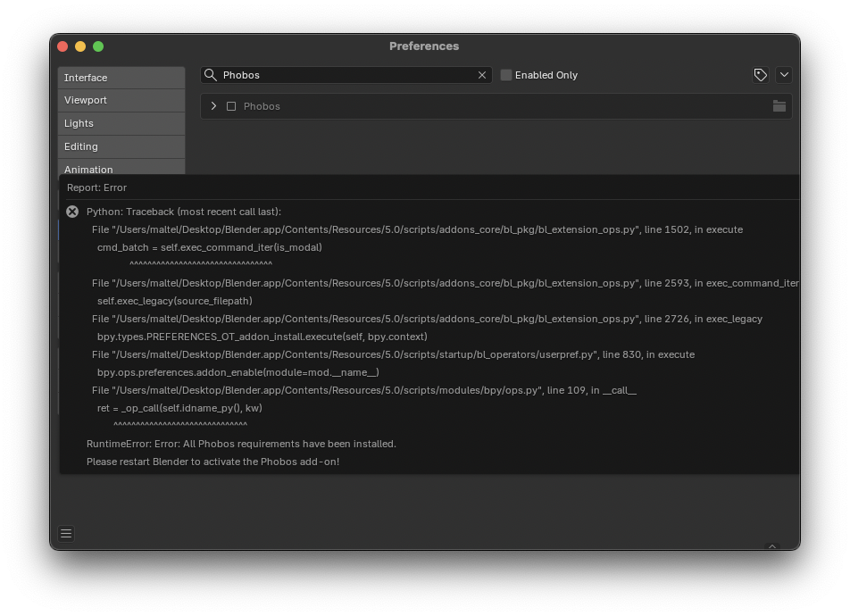Open the Phobos add-on folder icon
850x616 pixels.
[779, 106]
